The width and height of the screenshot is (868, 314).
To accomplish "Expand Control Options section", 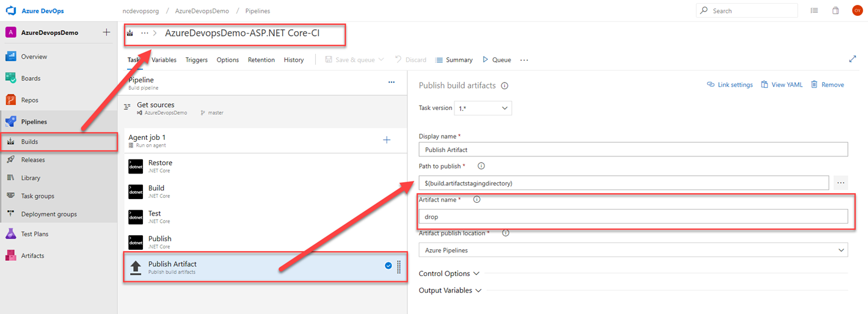I will (x=449, y=274).
